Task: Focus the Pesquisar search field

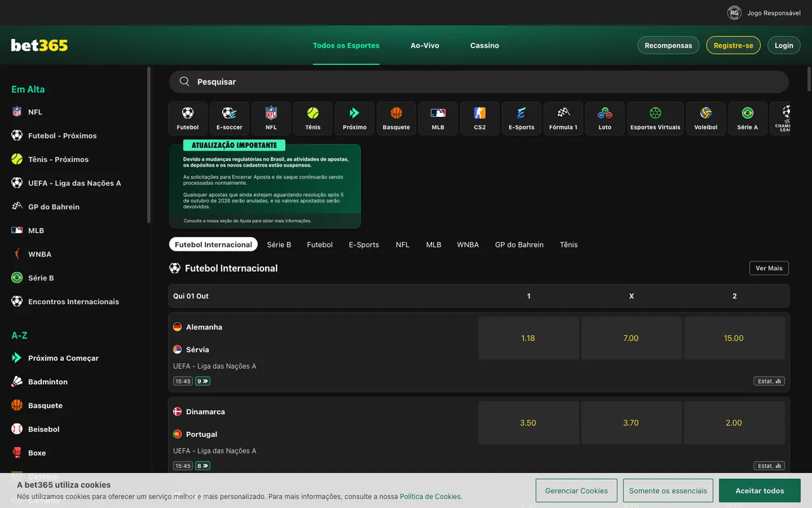Action: (x=478, y=82)
